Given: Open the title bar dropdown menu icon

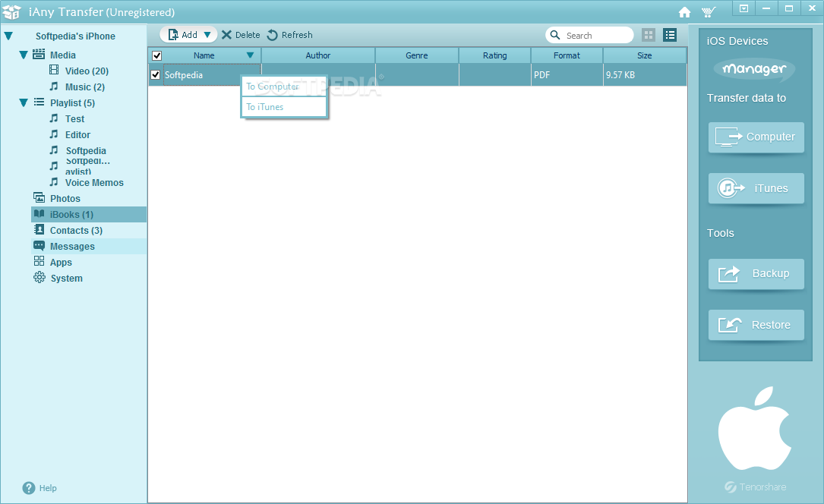Looking at the screenshot, I should 743,8.
